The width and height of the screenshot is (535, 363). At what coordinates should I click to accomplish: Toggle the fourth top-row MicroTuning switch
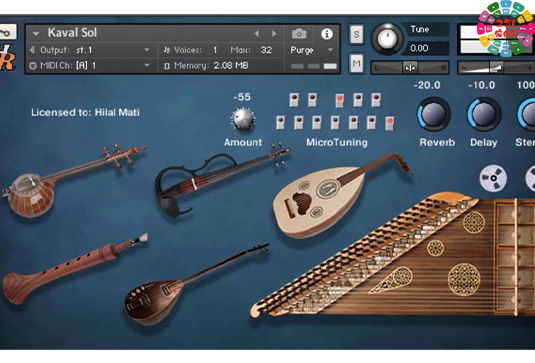point(358,100)
